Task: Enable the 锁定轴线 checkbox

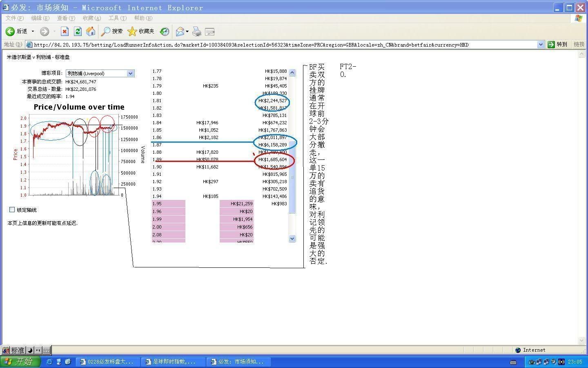Action: click(x=12, y=210)
